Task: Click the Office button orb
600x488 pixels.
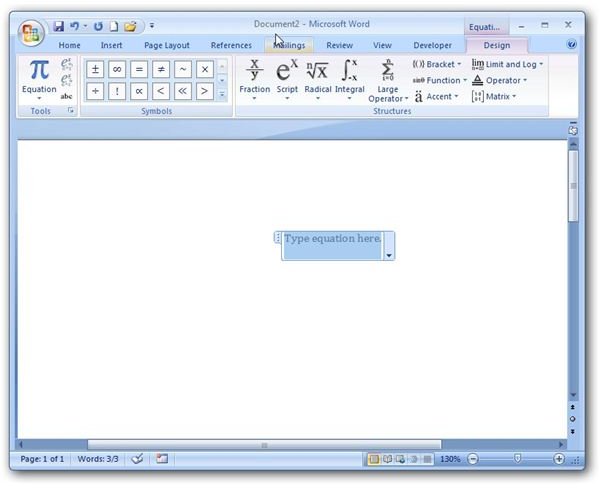Action: (31, 33)
